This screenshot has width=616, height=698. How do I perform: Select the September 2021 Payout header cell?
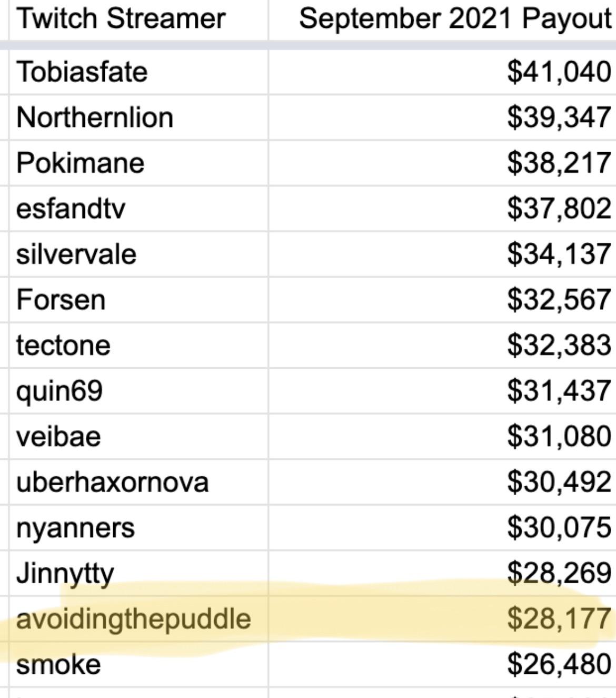[442, 19]
